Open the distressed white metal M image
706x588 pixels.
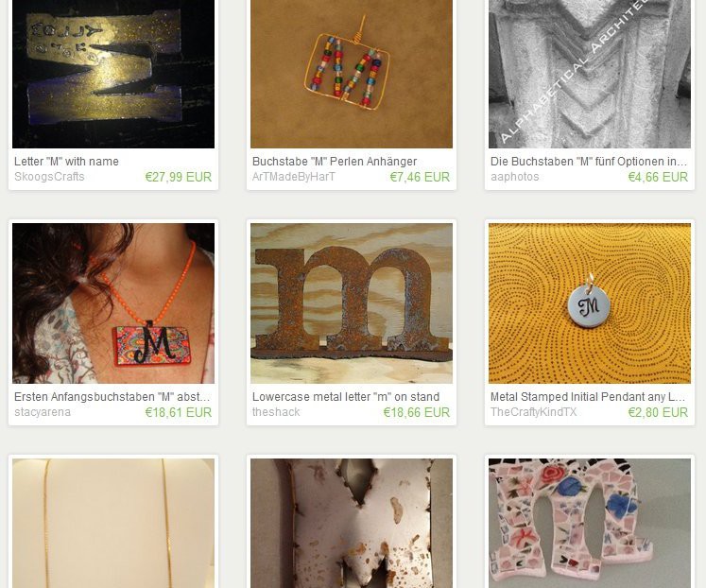[x=352, y=523]
